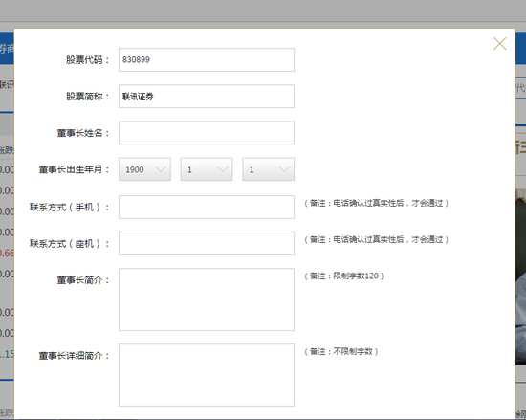Image resolution: width=526 pixels, height=420 pixels.
Task: Click the note beside the 座机 field
Action: pyautogui.click(x=377, y=239)
